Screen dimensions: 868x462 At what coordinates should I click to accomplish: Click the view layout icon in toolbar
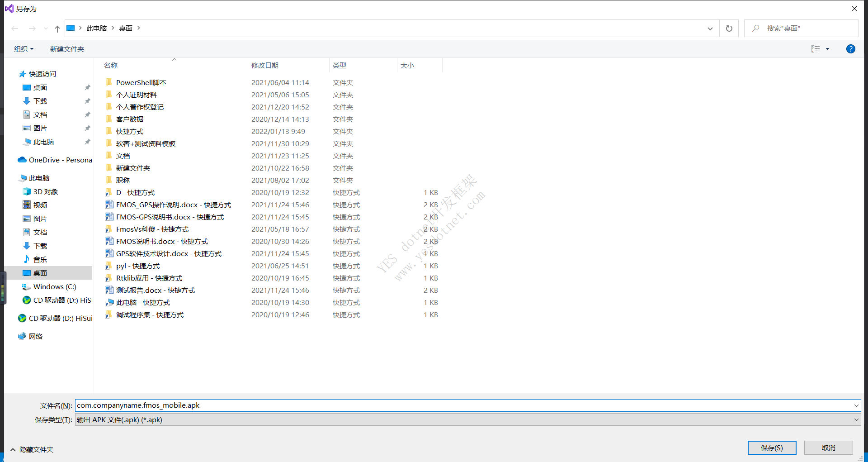tap(816, 49)
